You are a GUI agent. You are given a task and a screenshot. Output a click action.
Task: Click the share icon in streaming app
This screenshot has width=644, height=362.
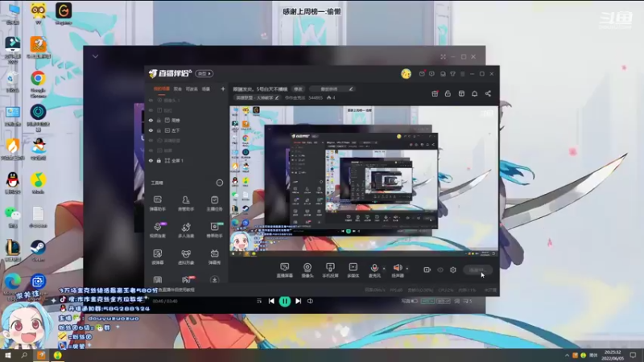tap(488, 93)
